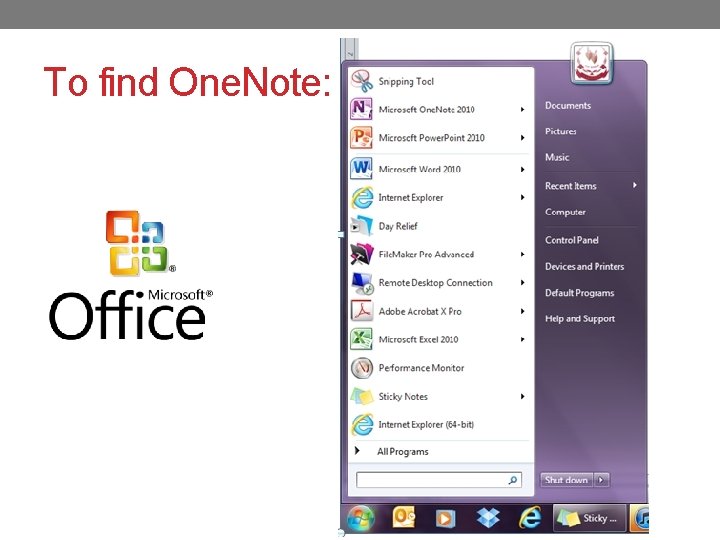Viewport: 720px width, 540px height.
Task: Click the Performance Monitor gauge icon
Action: [x=361, y=368]
